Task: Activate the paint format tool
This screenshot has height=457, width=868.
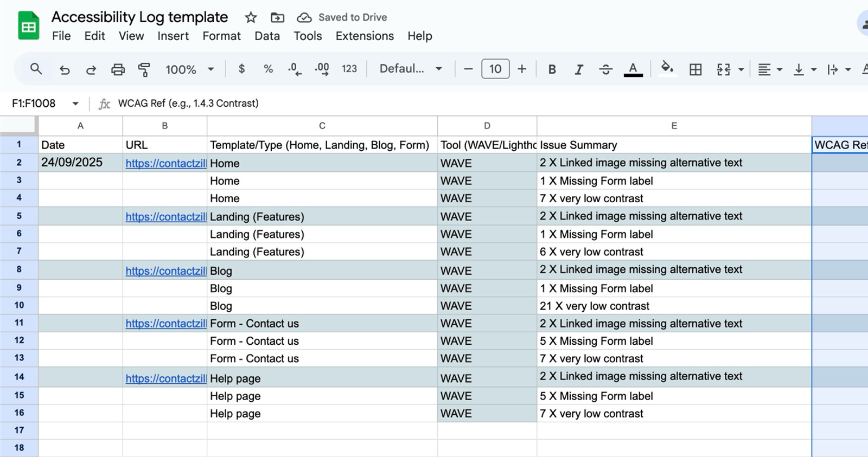Action: (x=144, y=69)
